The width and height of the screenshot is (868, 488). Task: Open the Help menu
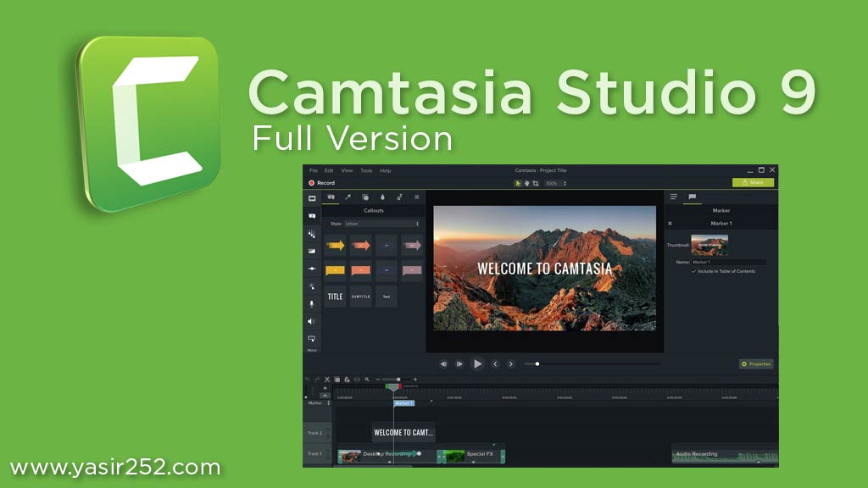coord(386,170)
